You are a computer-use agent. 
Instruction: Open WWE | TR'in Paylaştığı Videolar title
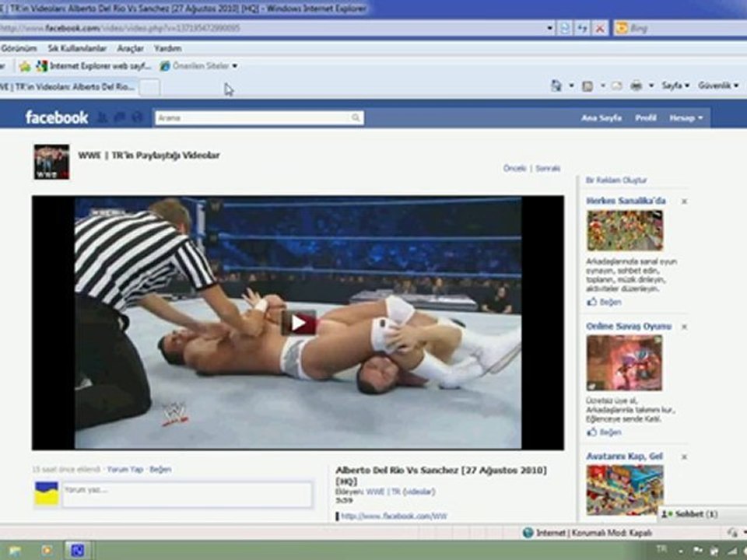click(x=149, y=156)
